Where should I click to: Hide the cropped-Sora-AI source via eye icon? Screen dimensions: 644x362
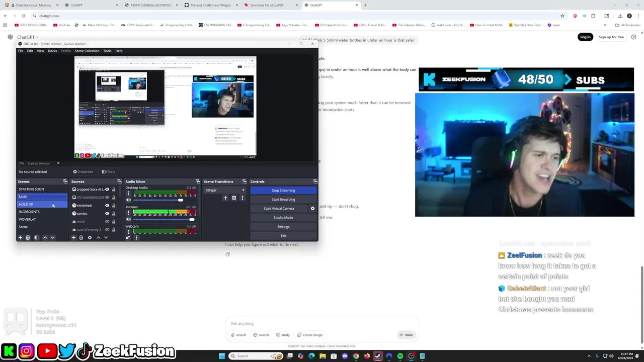tap(107, 190)
